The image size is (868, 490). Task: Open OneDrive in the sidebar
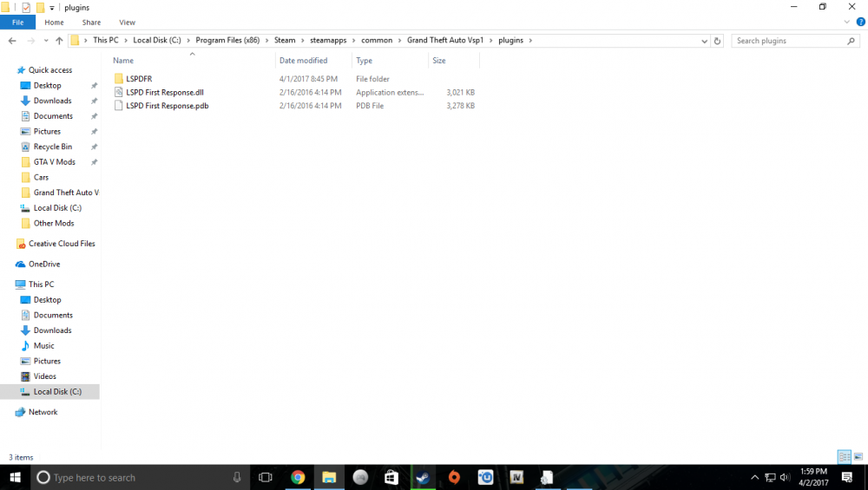tap(44, 265)
